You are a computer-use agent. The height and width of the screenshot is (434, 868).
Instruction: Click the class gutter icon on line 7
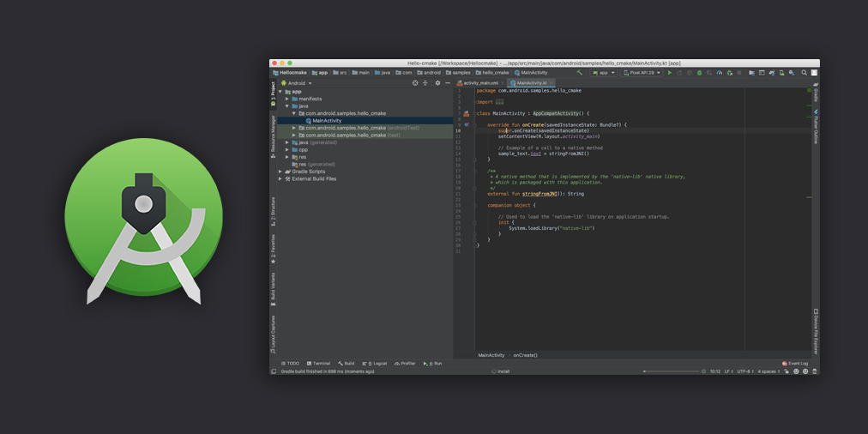tap(466, 113)
